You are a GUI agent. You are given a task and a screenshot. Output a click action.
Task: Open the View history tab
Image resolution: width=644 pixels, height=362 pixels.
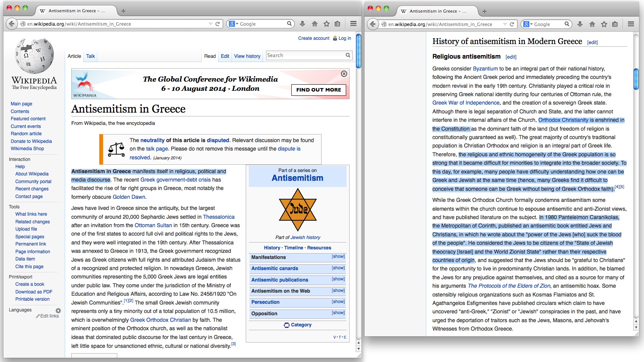[x=247, y=56]
